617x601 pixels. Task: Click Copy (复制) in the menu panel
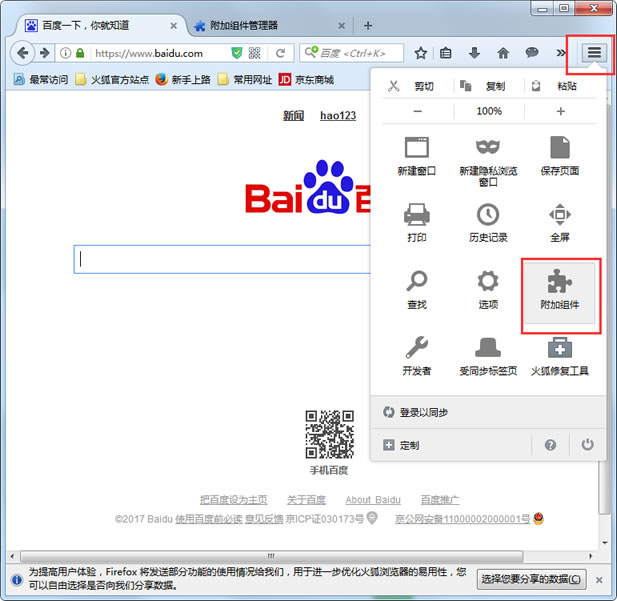482,86
